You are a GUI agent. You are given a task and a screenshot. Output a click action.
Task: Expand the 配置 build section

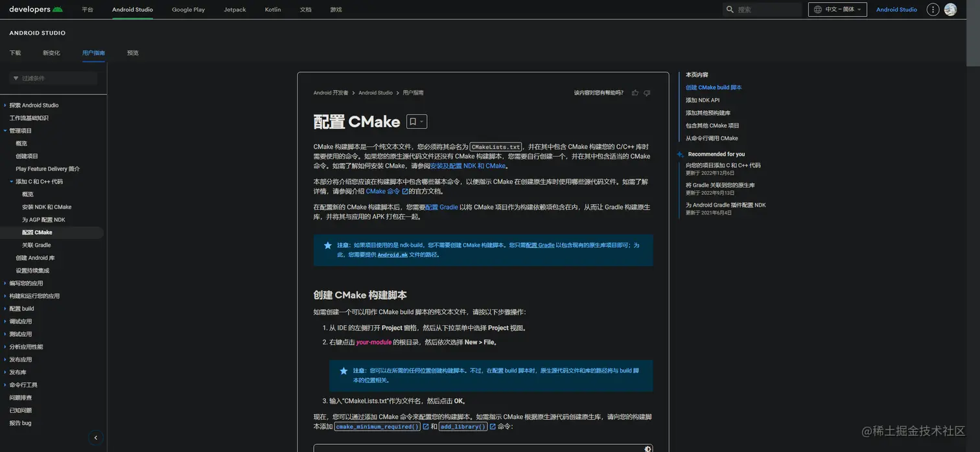click(5, 308)
